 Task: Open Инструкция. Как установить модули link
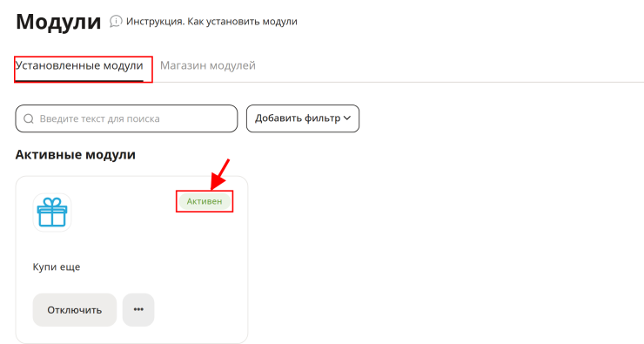click(x=211, y=22)
